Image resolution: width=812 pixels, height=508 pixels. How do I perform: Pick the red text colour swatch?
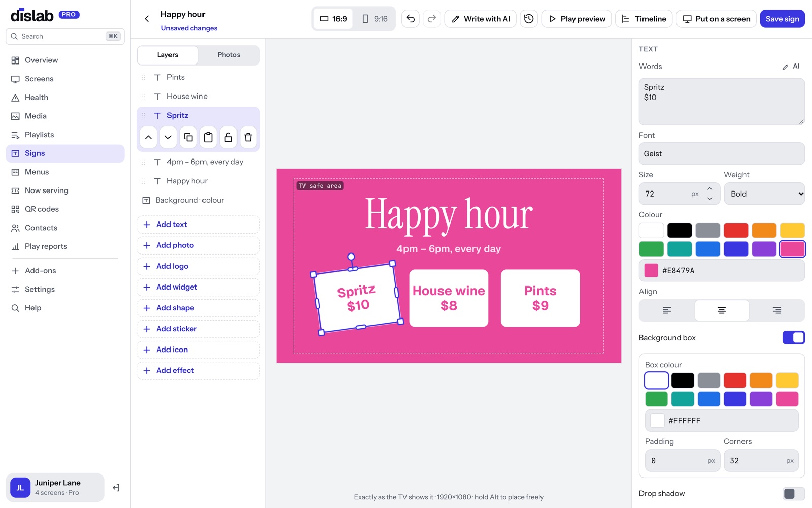pos(736,230)
